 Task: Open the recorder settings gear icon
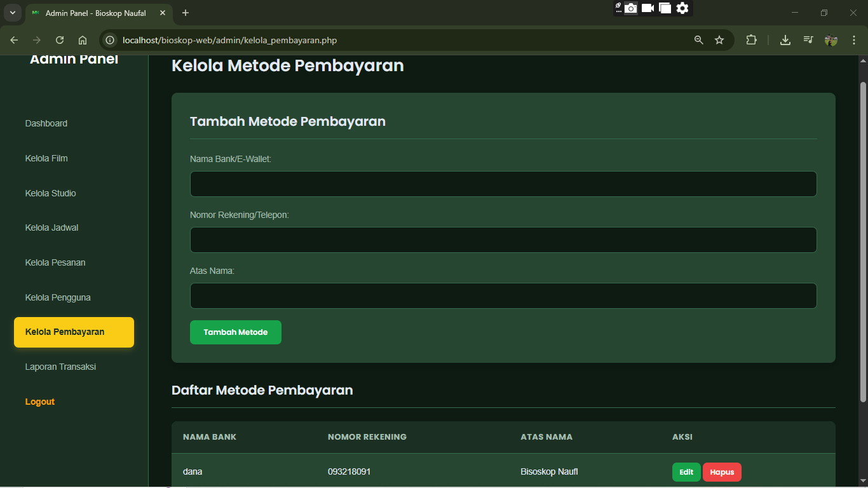click(x=682, y=8)
